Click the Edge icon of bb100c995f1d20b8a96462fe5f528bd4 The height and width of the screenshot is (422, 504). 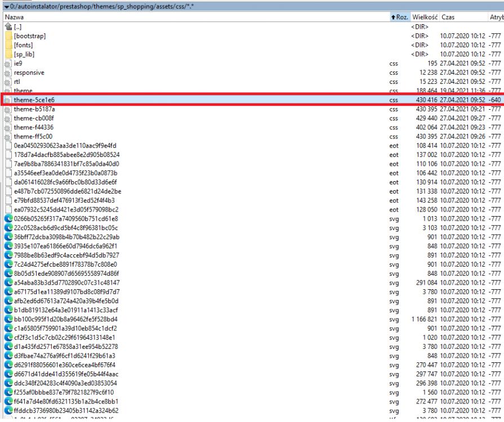(x=8, y=319)
